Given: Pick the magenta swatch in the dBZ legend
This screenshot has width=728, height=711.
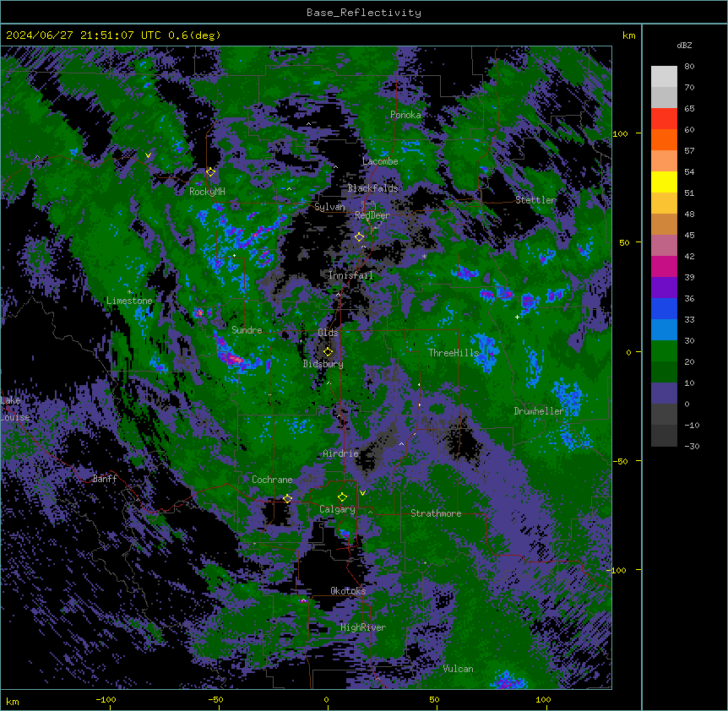Looking at the screenshot, I should click(664, 266).
